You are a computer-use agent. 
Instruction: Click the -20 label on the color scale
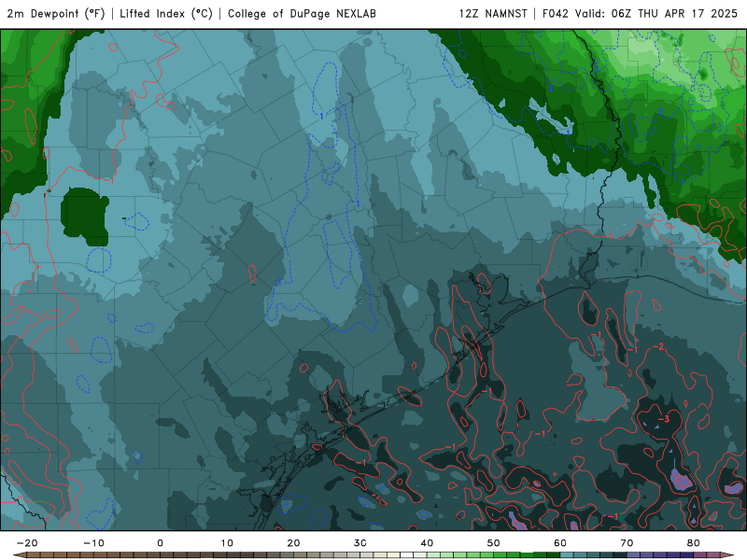coord(27,543)
